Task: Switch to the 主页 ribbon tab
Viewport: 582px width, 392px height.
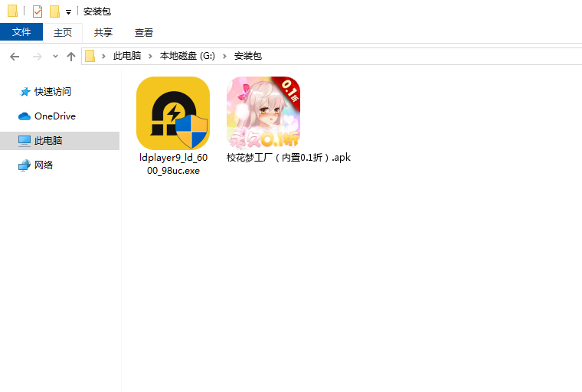Action: 63,32
